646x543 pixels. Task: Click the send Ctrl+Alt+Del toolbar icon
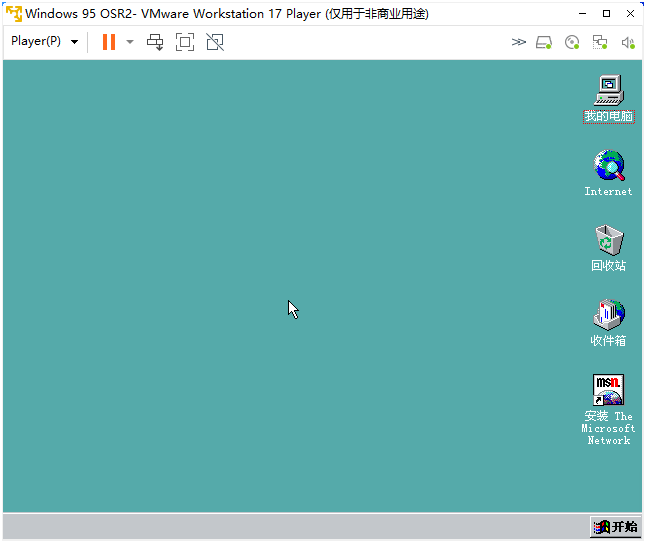click(155, 42)
